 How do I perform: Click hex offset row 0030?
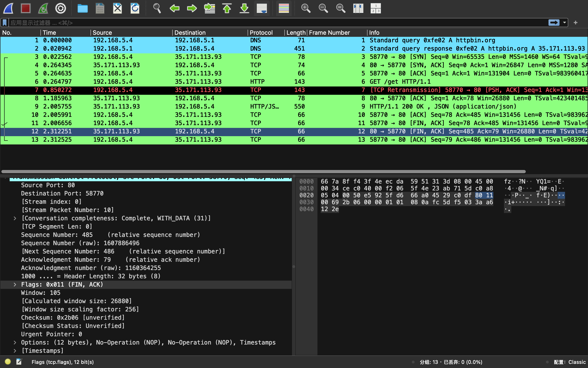306,202
